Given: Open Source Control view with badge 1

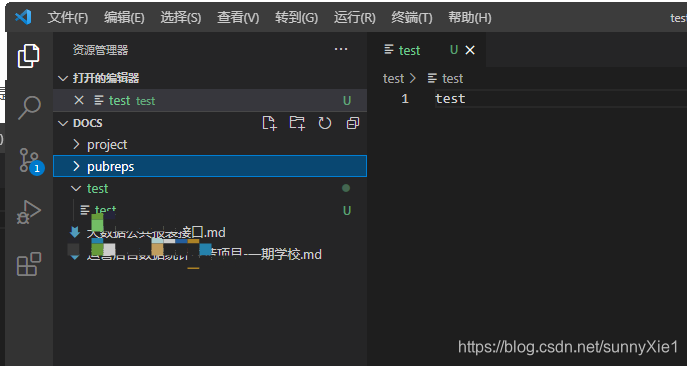Looking at the screenshot, I should [31, 160].
